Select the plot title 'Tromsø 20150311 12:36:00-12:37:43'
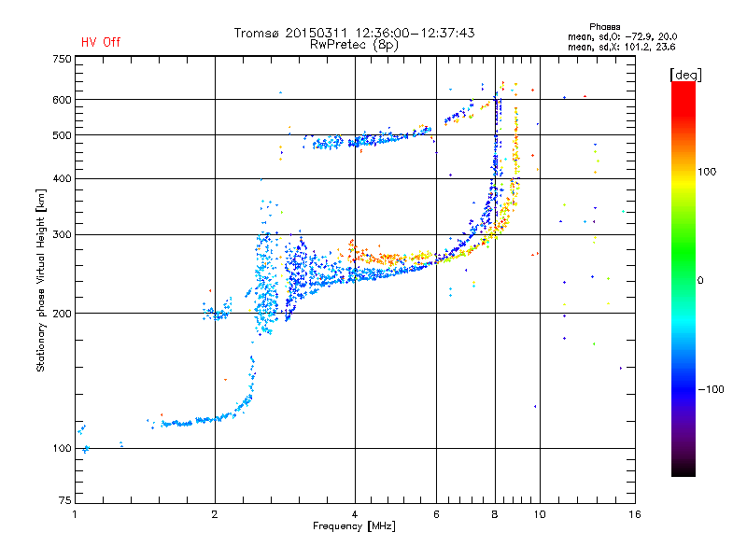747x560 pixels. click(354, 33)
